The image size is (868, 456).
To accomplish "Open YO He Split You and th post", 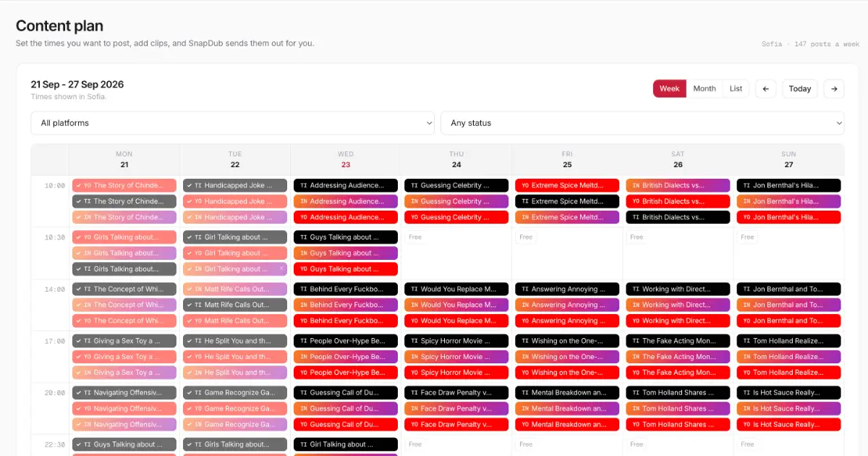I will coord(235,357).
